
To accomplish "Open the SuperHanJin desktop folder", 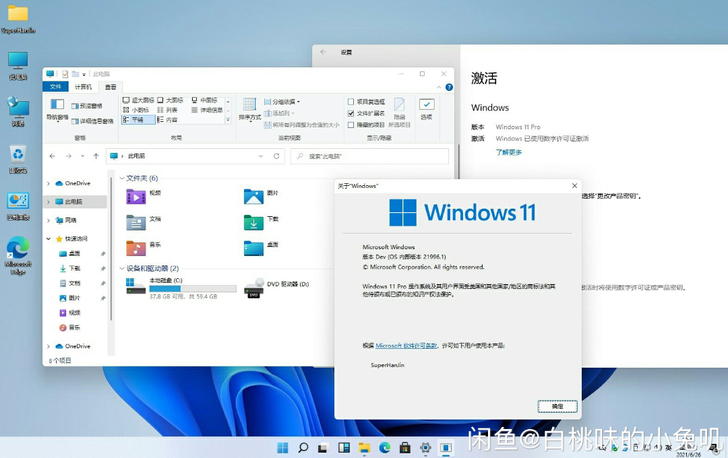I will (x=18, y=19).
